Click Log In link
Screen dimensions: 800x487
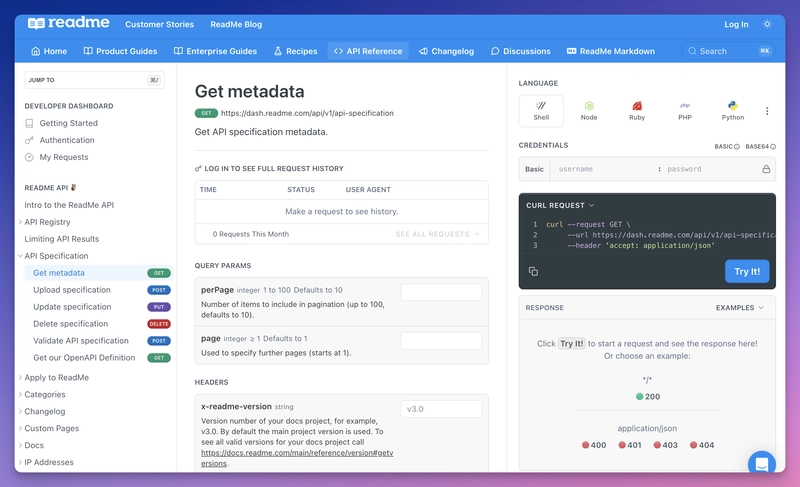point(736,24)
